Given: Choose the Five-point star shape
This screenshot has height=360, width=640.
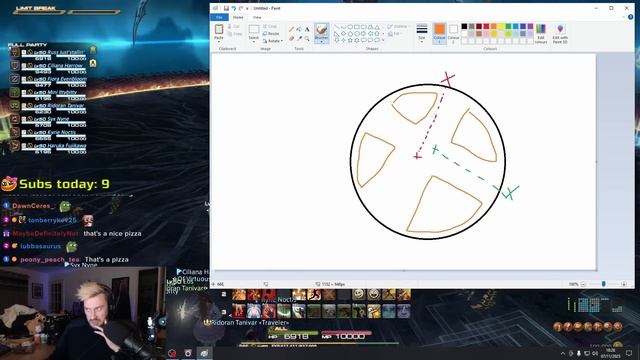Looking at the screenshot, I should (350, 40).
